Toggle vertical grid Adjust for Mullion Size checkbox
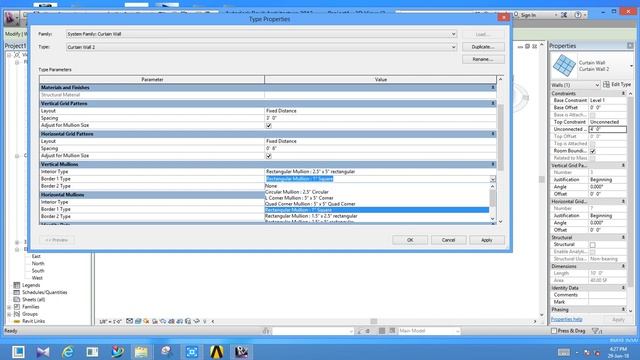640x360 pixels. coord(269,126)
